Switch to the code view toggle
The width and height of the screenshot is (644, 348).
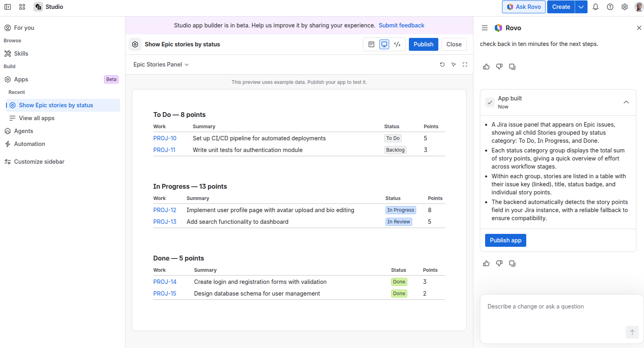397,44
